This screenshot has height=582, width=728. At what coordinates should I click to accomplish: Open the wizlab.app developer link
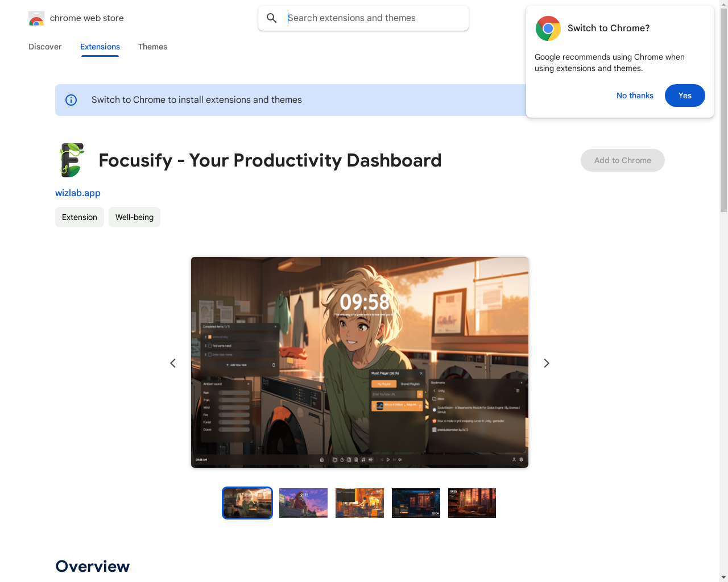(78, 193)
